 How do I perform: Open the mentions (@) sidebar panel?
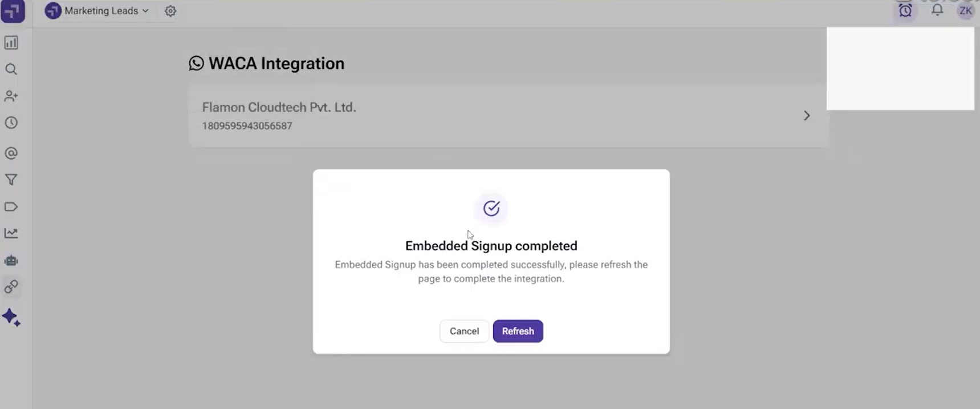11,153
